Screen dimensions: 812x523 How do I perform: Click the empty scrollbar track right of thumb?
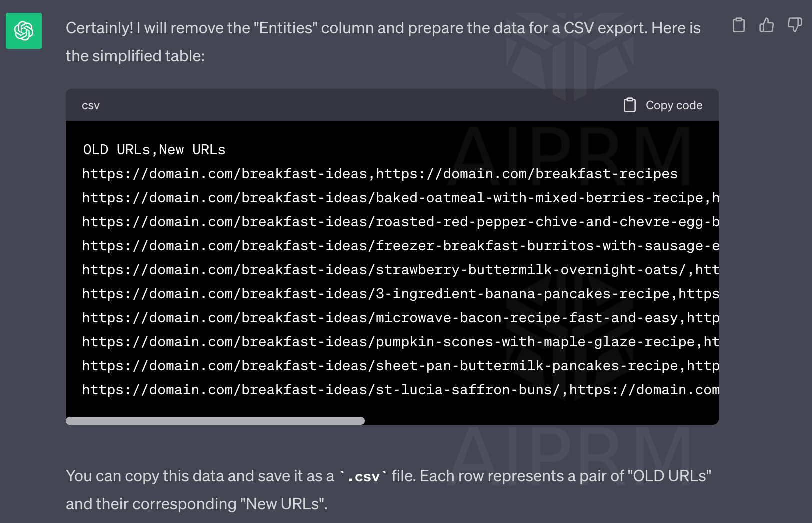pyautogui.click(x=541, y=421)
